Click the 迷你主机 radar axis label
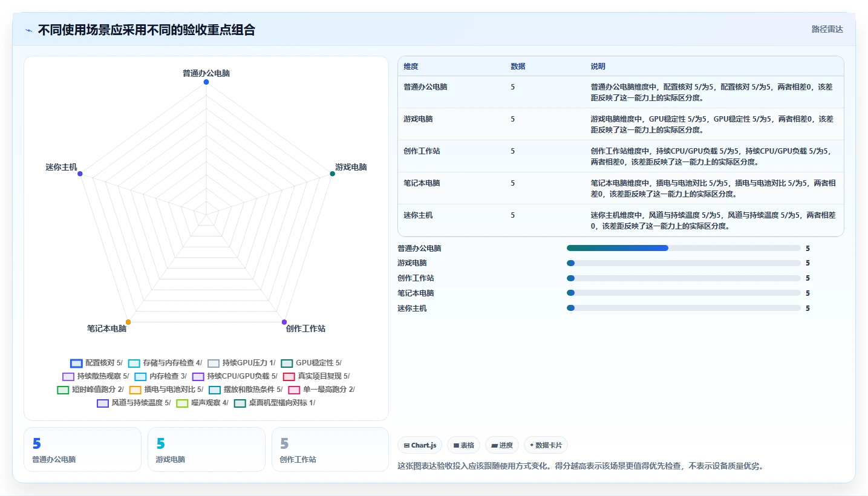The image size is (868, 496). [x=61, y=168]
